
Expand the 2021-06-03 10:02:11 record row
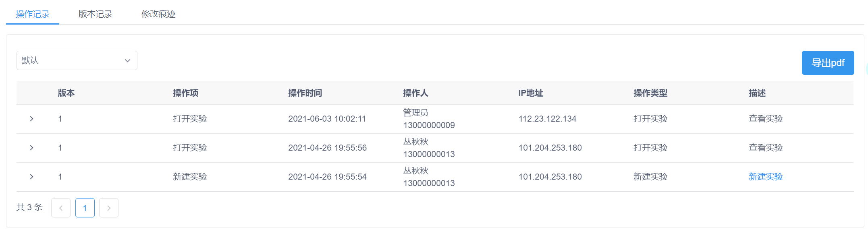[x=31, y=119]
